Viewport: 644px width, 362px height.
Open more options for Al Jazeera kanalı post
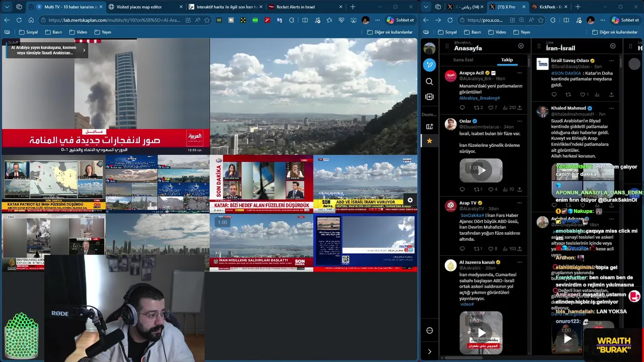[519, 262]
